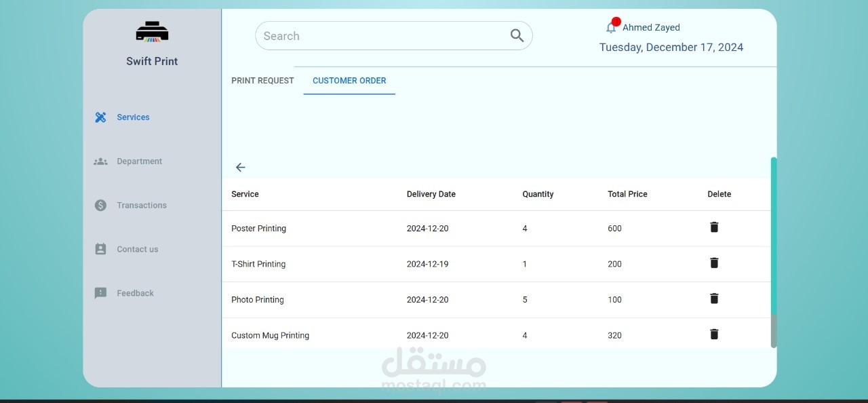Click Poster Printing's 2024-12-20 date
This screenshot has height=403, width=868.
427,229
